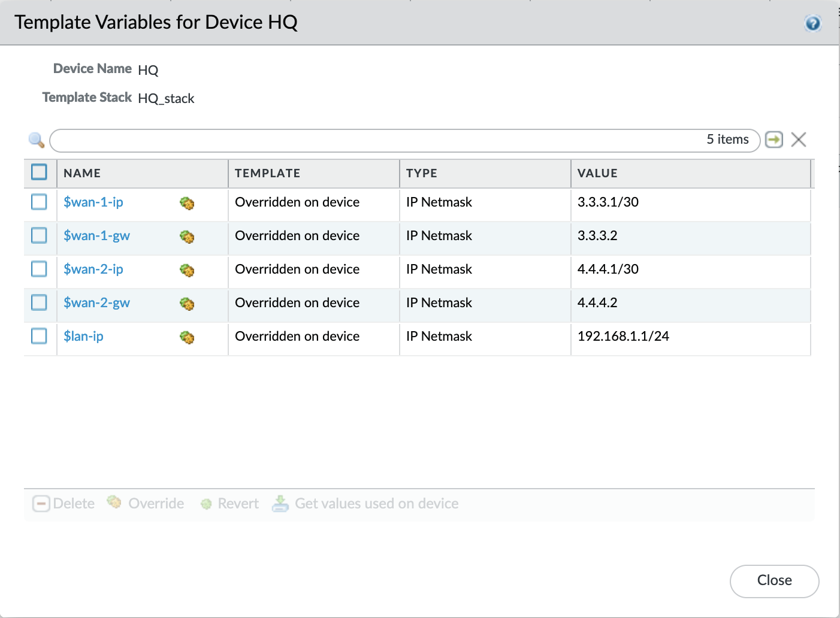Screen dimensions: 840x618
Task: Sort by the NAME column header
Action: coord(82,173)
